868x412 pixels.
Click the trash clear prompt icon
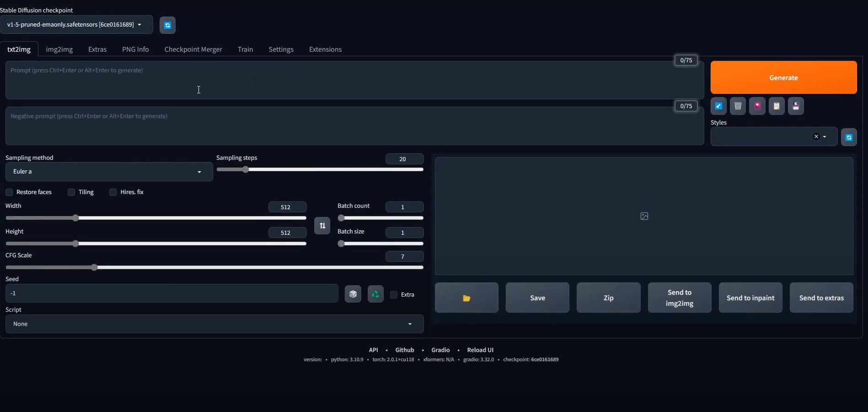[738, 106]
